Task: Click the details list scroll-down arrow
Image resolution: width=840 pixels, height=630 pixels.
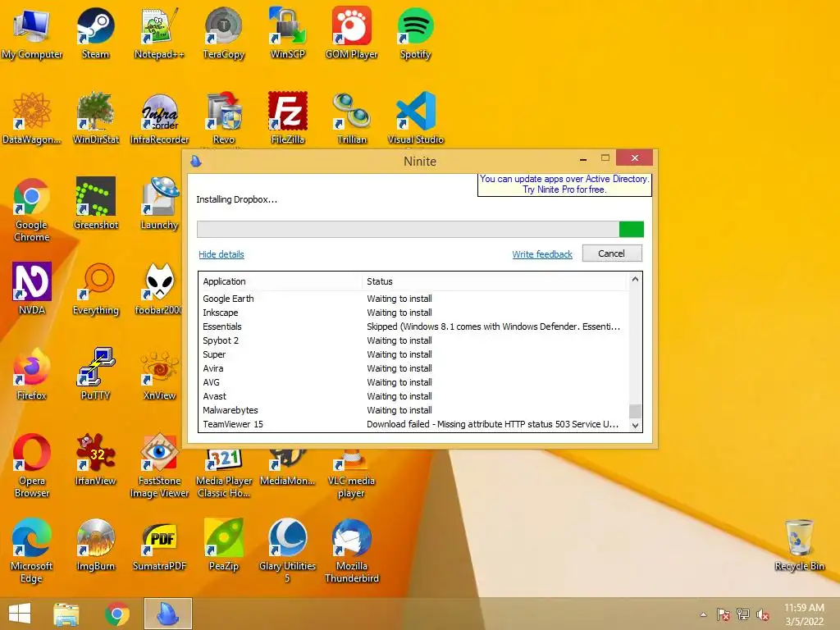Action: (636, 426)
